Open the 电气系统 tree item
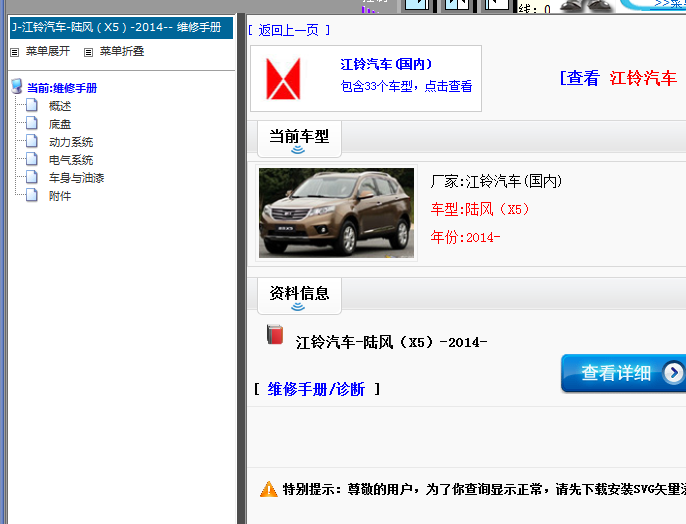The width and height of the screenshot is (686, 524). pyautogui.click(x=71, y=160)
